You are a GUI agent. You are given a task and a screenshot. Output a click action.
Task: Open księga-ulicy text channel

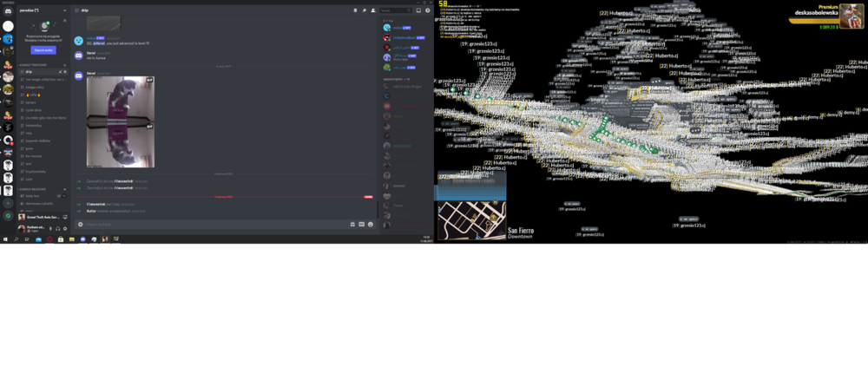click(x=43, y=87)
